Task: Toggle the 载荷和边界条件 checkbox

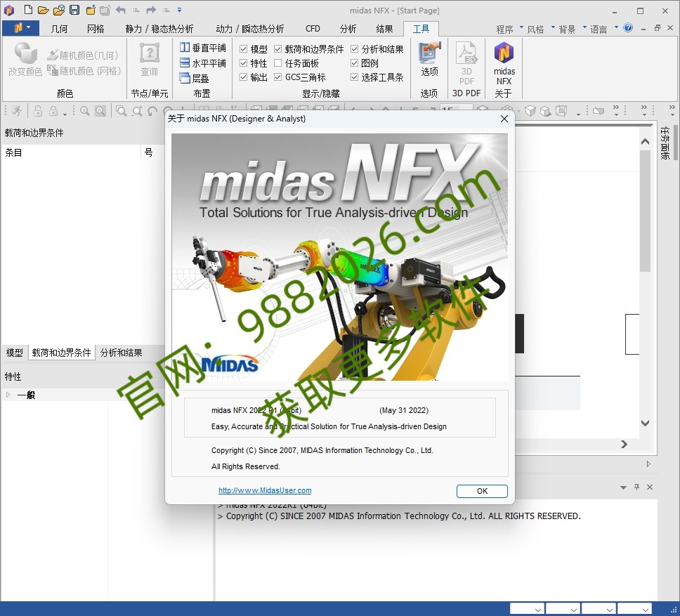Action: 278,49
